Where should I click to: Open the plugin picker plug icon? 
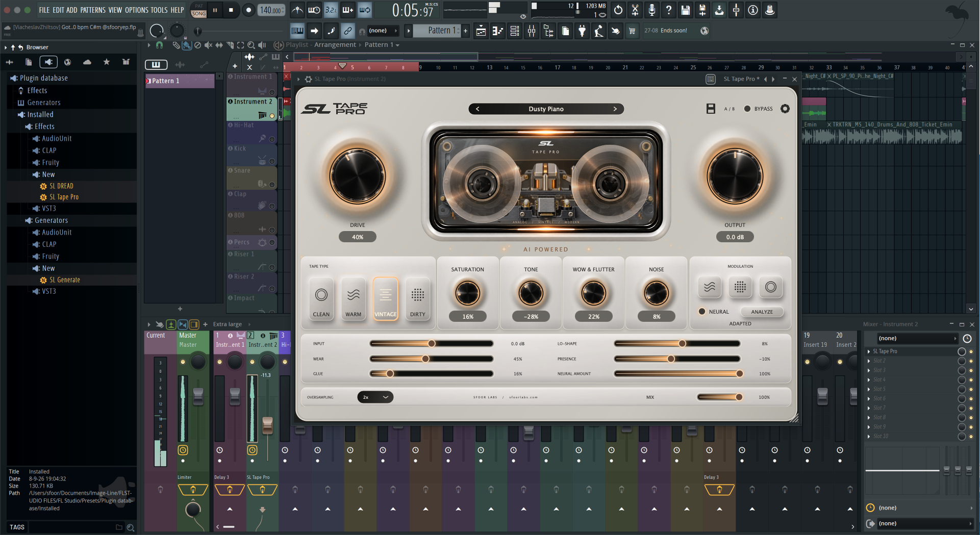[582, 31]
